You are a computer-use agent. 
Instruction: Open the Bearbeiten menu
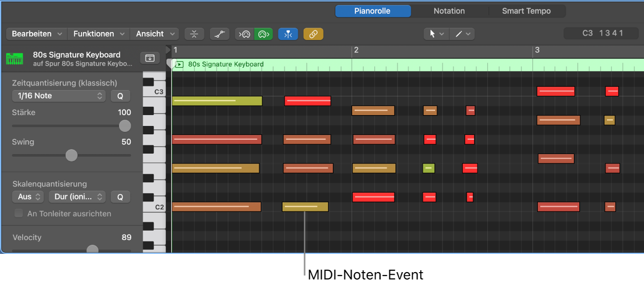(37, 34)
